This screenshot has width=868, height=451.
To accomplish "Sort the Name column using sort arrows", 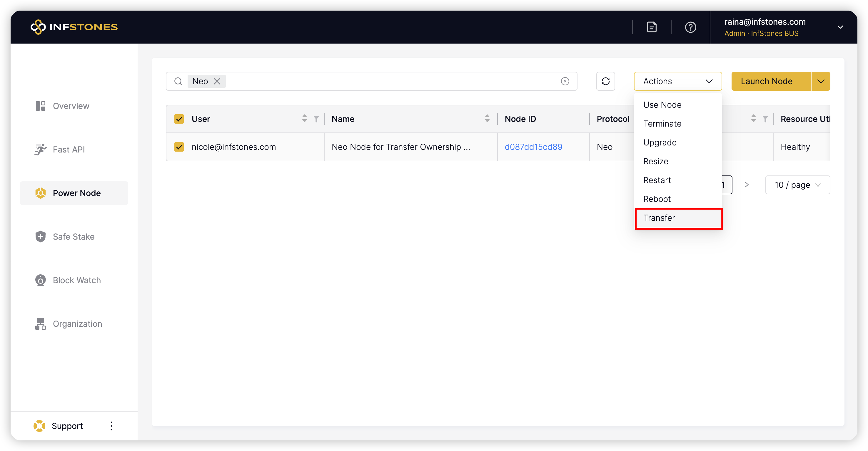I will coord(487,118).
